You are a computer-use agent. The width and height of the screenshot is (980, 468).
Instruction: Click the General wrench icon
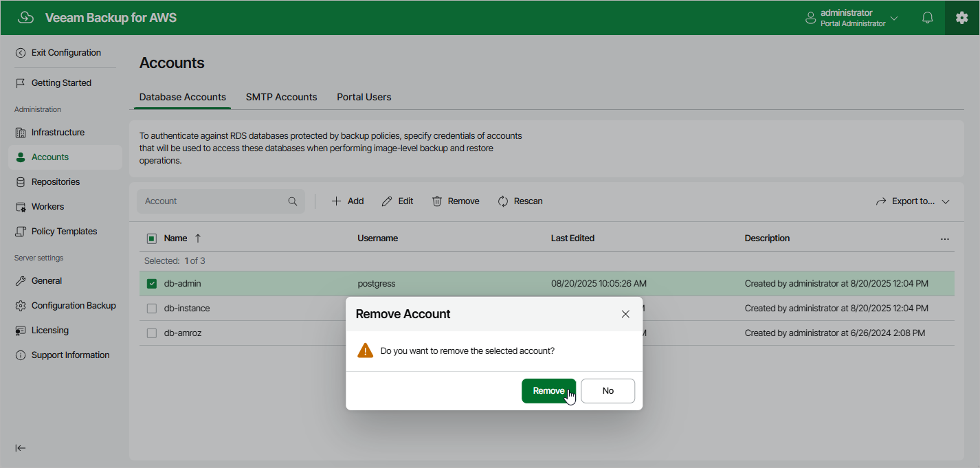pyautogui.click(x=21, y=281)
